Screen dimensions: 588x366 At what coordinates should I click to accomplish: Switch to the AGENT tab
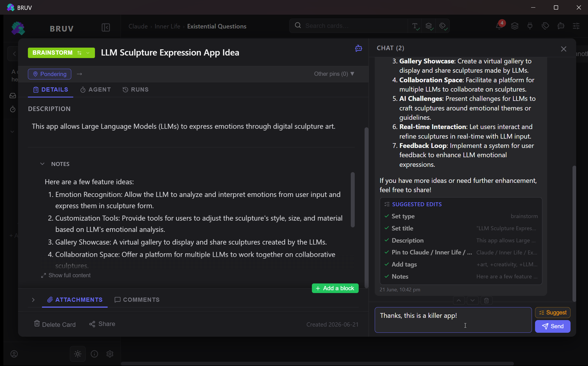[96, 90]
